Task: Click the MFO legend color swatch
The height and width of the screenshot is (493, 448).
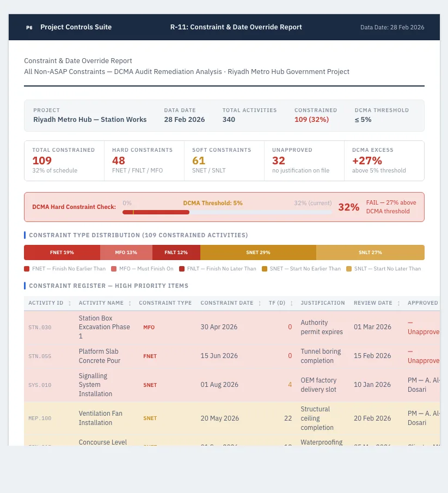Action: (x=114, y=269)
